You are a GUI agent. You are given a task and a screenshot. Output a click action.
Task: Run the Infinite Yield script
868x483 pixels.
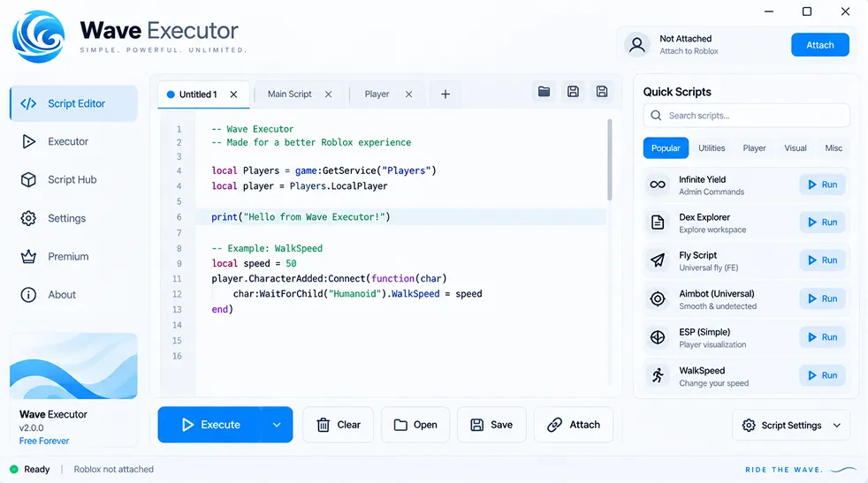click(x=822, y=185)
